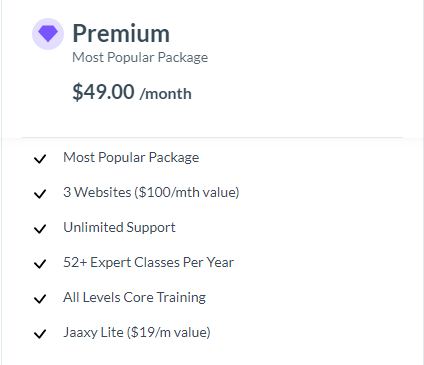The image size is (424, 365).
Task: Click the checkmark beside Unlimited Support
Action: [40, 229]
